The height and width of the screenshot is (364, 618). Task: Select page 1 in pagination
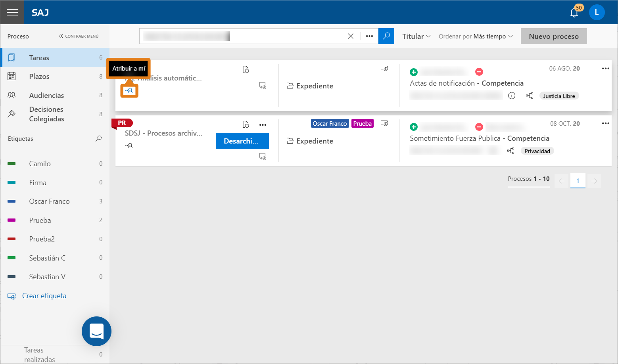578,181
